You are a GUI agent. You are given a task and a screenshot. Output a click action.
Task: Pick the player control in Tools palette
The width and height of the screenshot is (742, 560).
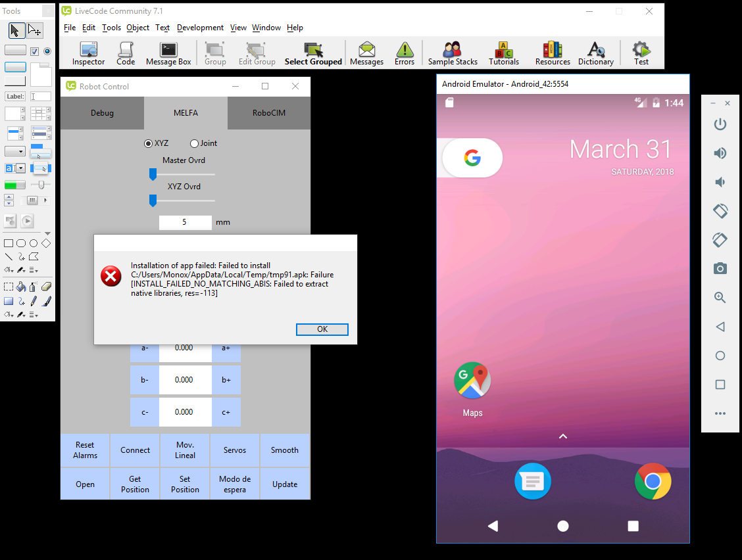pyautogui.click(x=27, y=221)
